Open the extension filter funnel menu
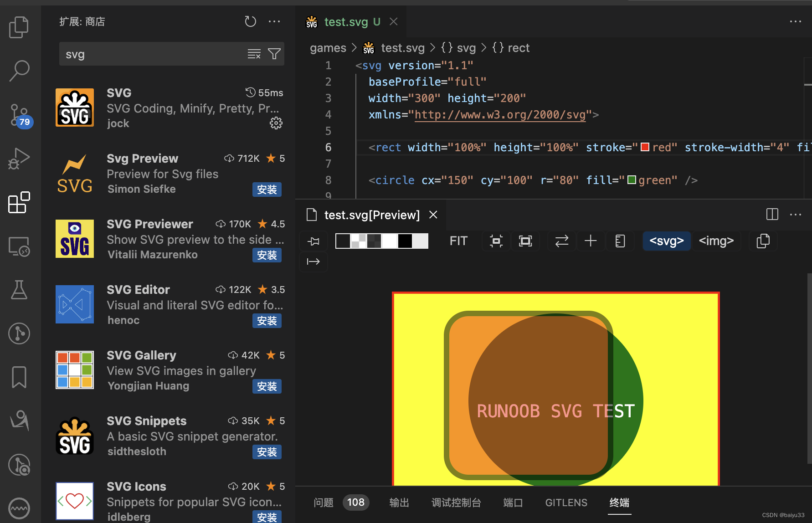Screen dimensions: 812x523 (x=274, y=54)
